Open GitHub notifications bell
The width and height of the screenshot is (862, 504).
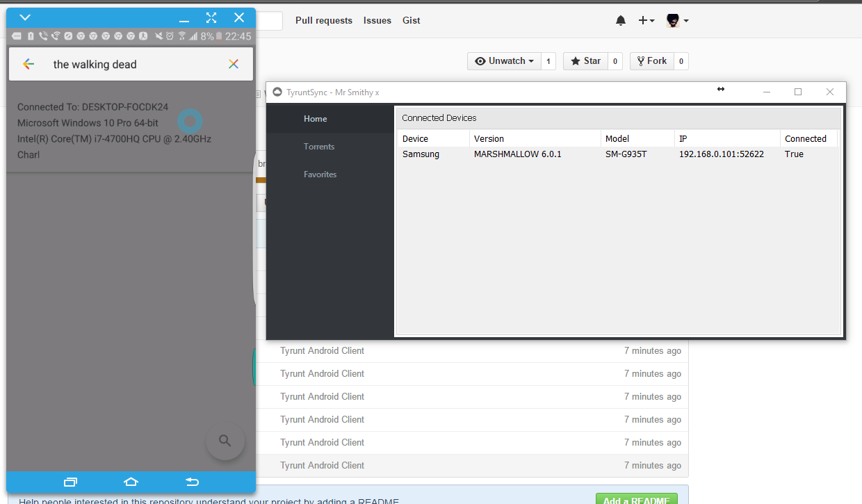pos(621,21)
